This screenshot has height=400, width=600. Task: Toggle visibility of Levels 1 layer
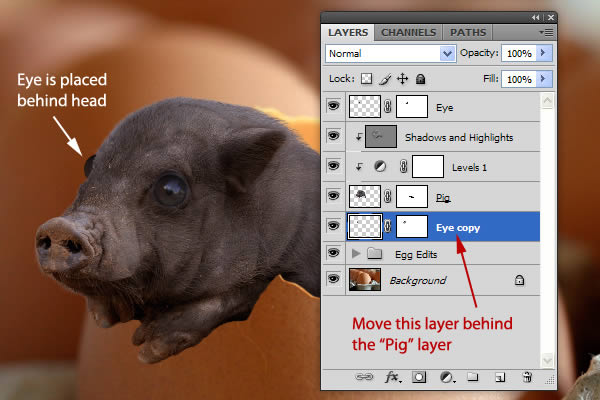(334, 166)
